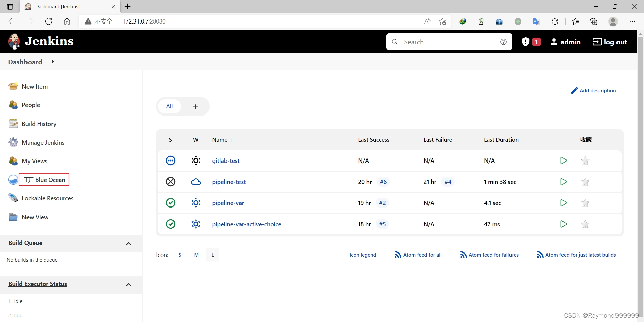Open pipeline-test last failure build #4
Viewport: 644px width, 322px height.
pos(448,182)
